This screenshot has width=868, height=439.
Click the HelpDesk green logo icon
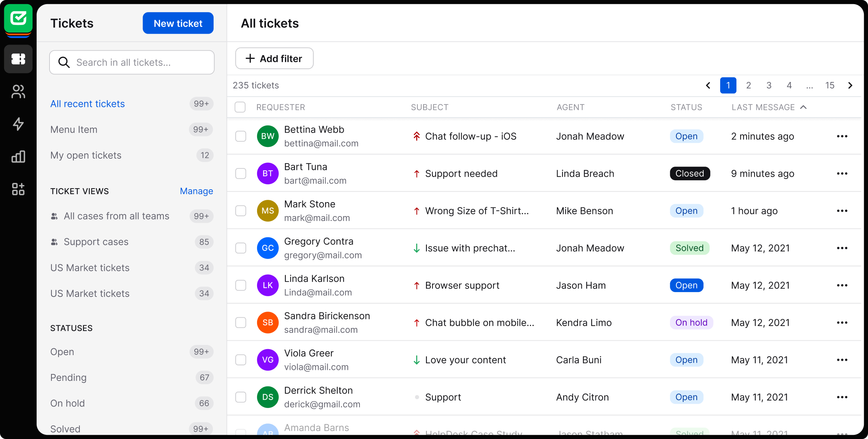(18, 18)
